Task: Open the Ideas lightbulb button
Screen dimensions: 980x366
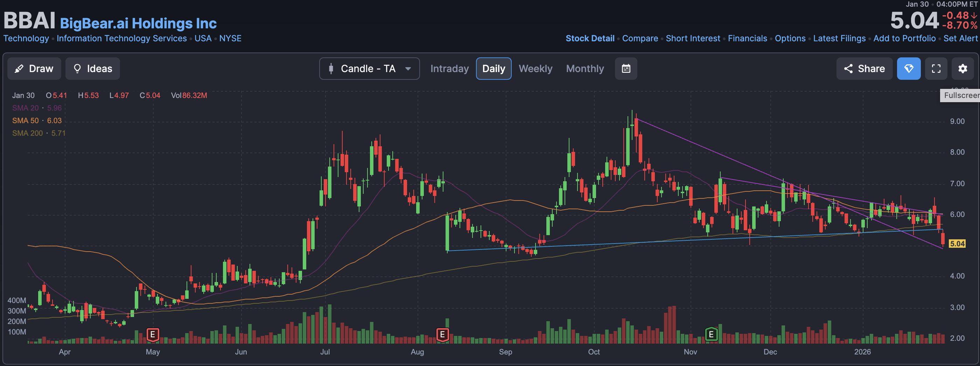Action: pos(92,69)
